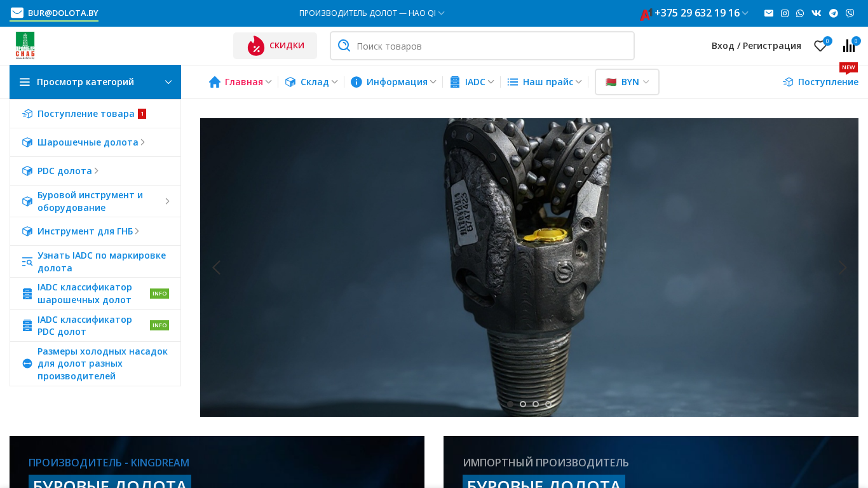Click the fire discount icon in the Скидки button

(256, 46)
